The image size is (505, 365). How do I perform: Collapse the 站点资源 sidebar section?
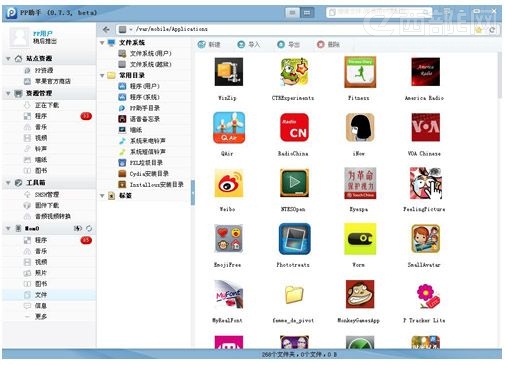(x=8, y=59)
